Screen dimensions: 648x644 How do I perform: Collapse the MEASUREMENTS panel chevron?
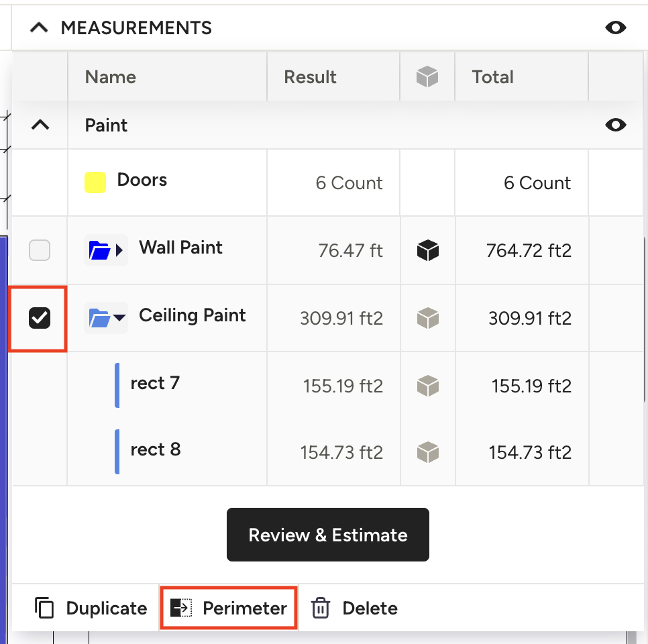coord(40,28)
